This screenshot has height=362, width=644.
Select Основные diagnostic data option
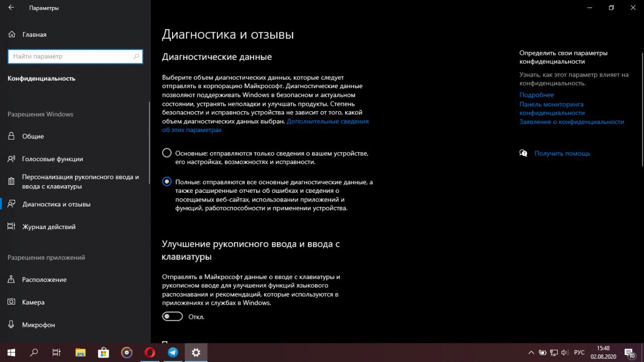point(167,153)
